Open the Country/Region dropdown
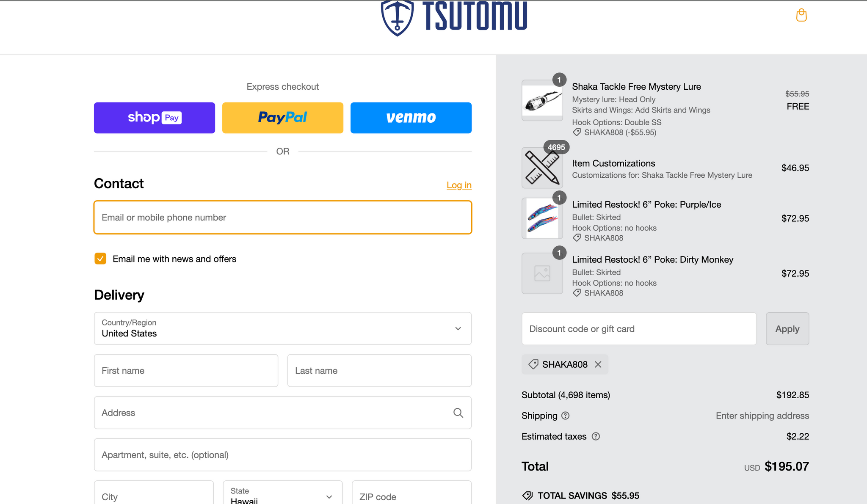Viewport: 867px width, 504px height. (x=283, y=328)
